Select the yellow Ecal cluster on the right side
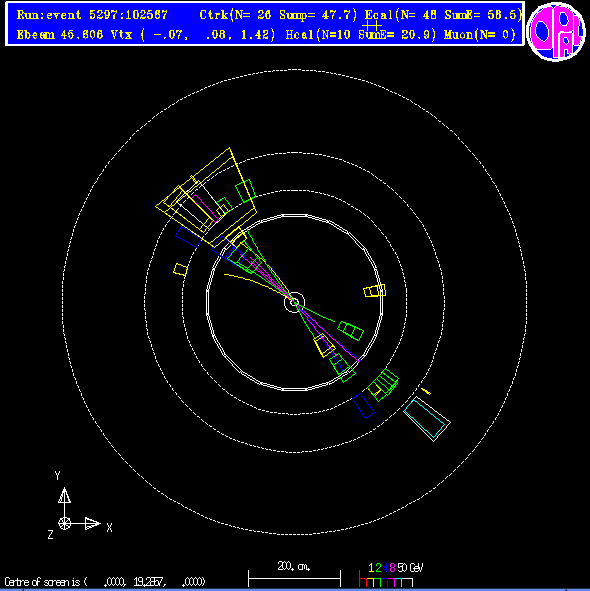The height and width of the screenshot is (591, 590). pyautogui.click(x=374, y=291)
